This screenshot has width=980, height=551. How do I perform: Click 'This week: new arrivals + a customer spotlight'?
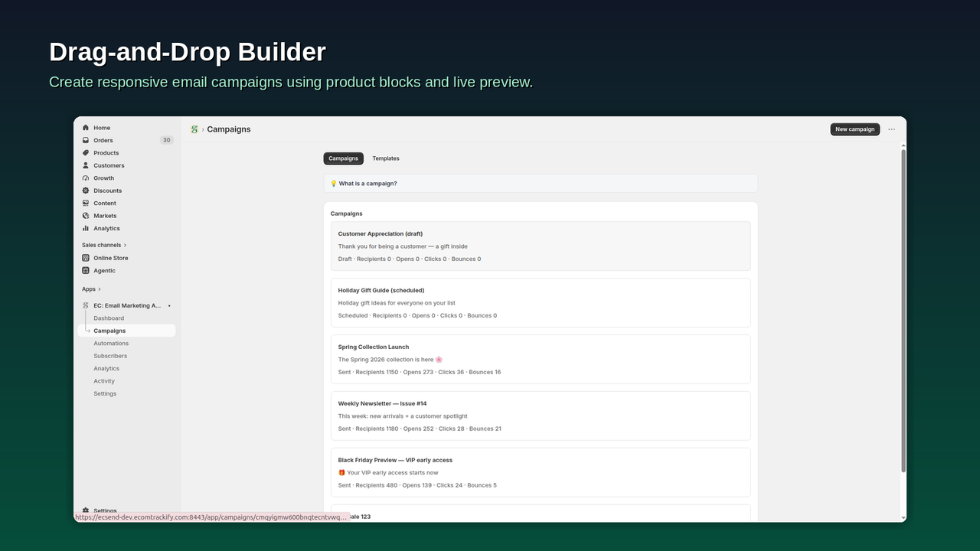(403, 416)
